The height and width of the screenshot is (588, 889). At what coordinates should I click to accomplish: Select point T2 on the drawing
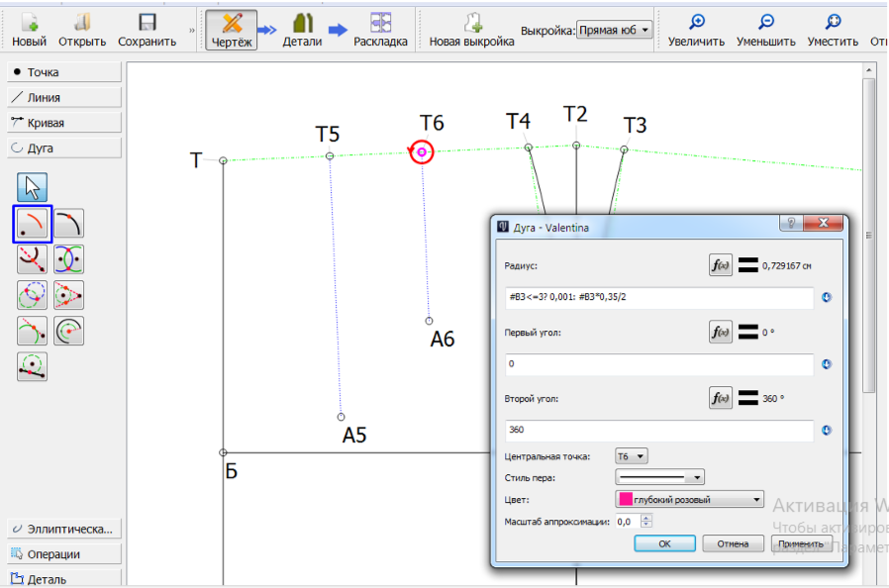click(x=576, y=146)
